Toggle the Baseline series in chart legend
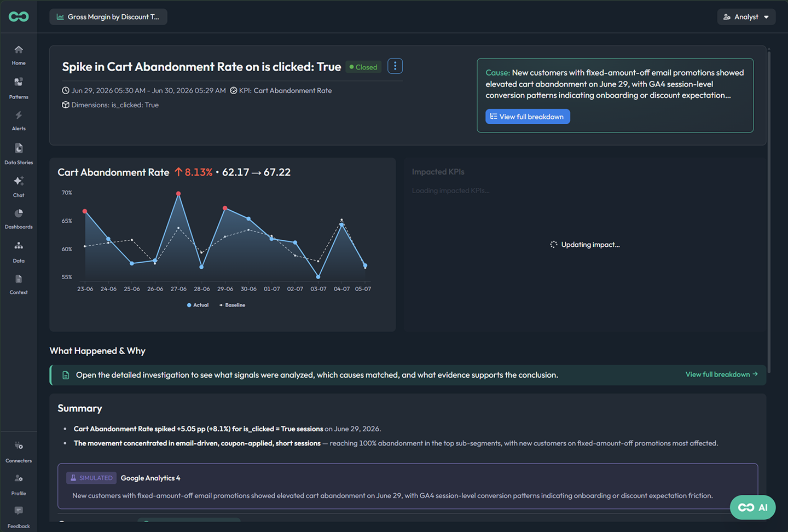This screenshot has width=788, height=532. [232, 305]
